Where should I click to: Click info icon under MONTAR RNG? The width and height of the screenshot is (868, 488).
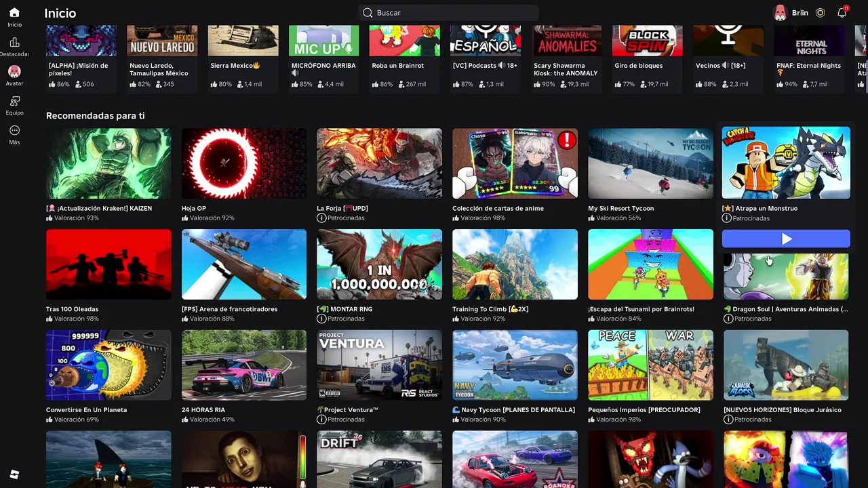321,319
